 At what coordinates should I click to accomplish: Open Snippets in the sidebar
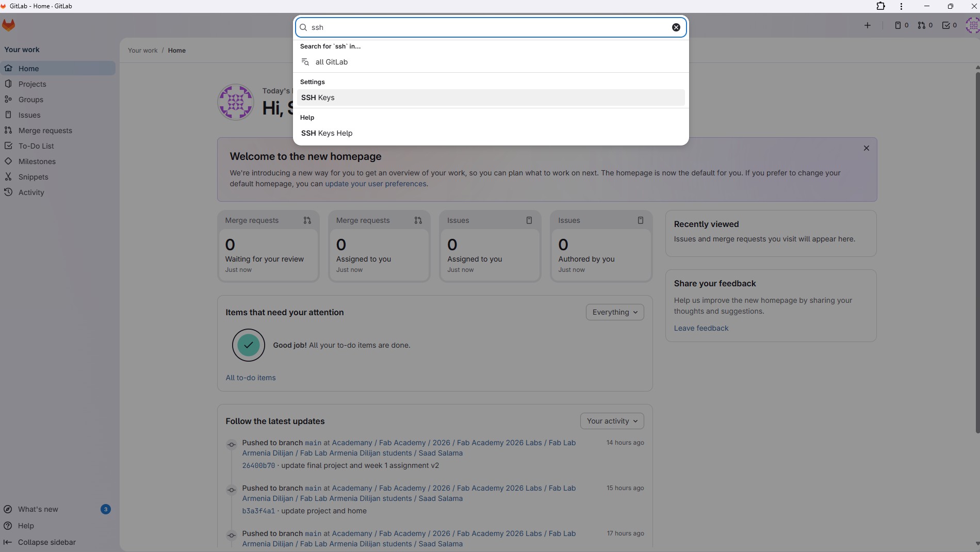coord(33,177)
